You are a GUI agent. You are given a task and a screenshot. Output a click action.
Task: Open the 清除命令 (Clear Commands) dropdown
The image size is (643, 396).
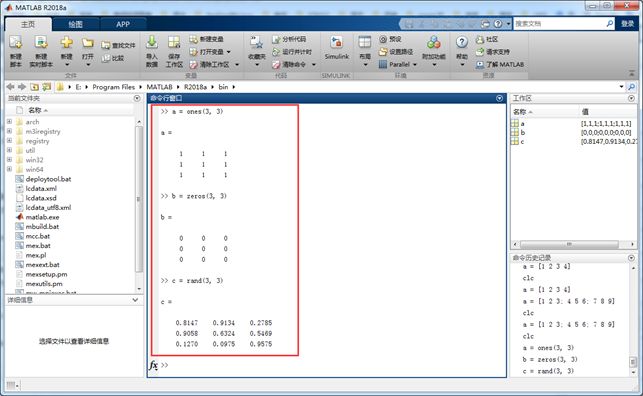point(314,65)
